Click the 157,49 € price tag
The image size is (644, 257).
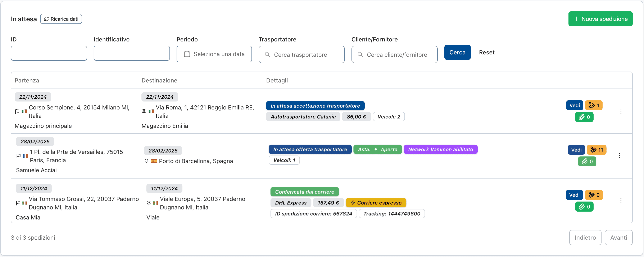[328, 203]
